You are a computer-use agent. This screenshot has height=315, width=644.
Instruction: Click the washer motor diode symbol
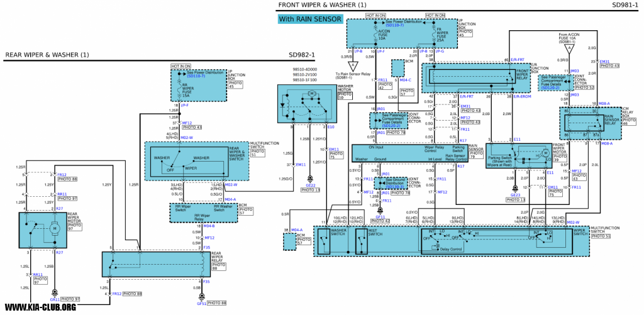(282, 105)
